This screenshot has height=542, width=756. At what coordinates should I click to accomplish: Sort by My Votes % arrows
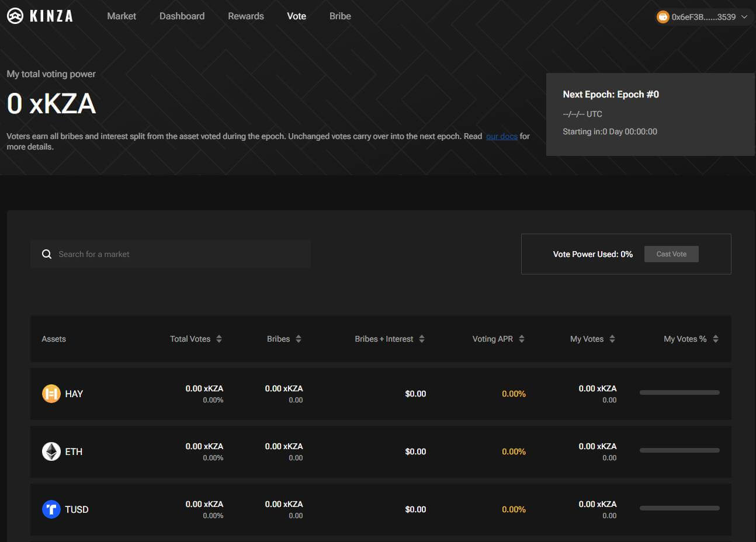[716, 339]
